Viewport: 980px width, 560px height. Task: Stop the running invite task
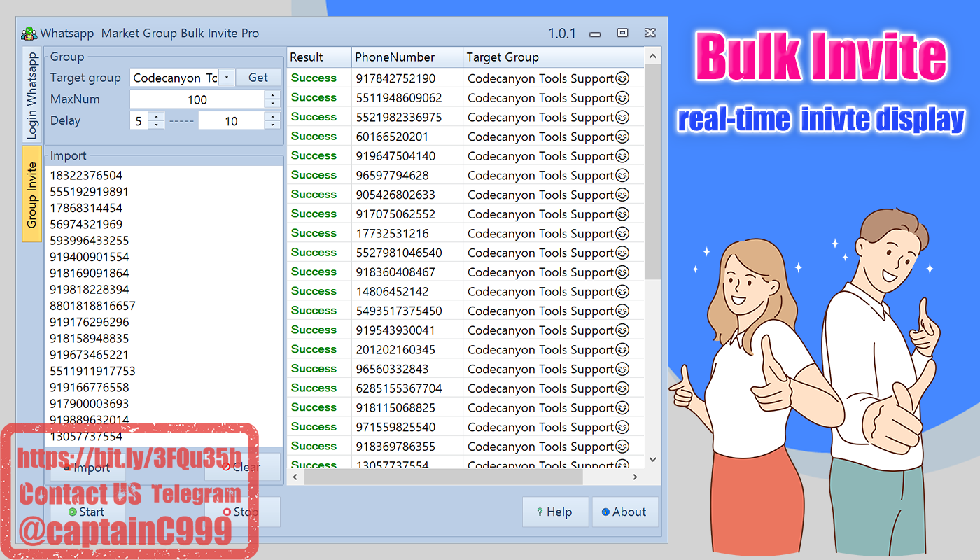tap(241, 512)
